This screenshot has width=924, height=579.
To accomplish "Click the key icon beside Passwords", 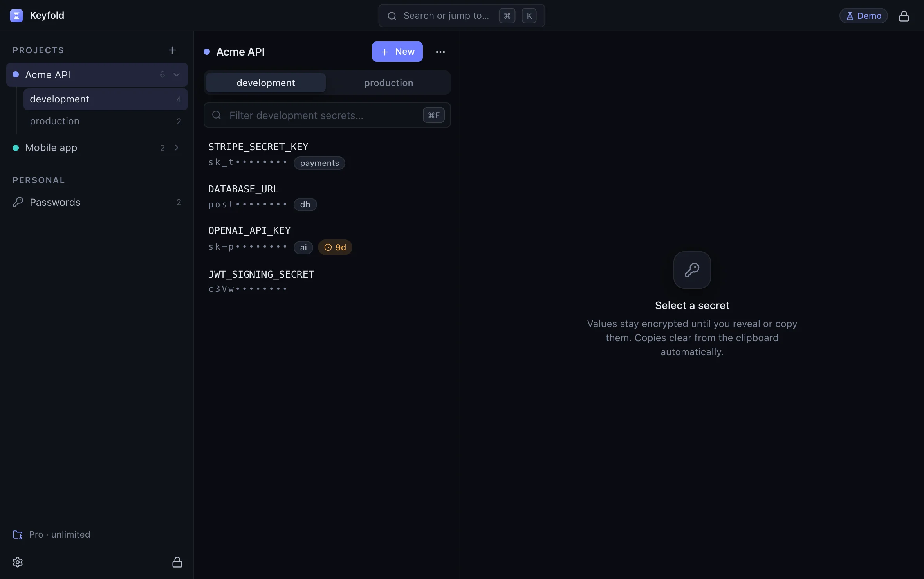I will [x=18, y=202].
